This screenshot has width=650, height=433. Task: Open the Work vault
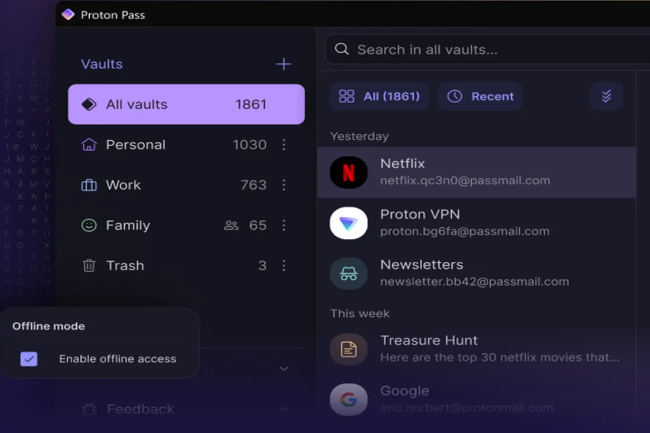click(x=186, y=185)
